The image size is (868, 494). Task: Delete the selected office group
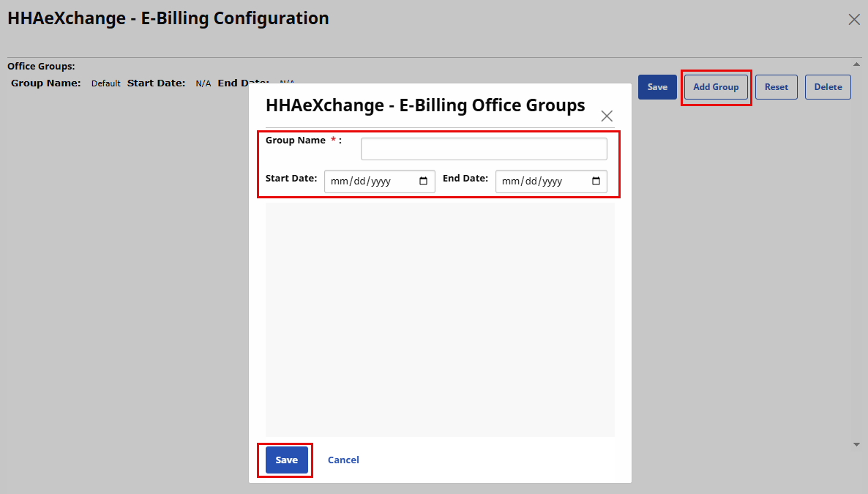pyautogui.click(x=828, y=86)
